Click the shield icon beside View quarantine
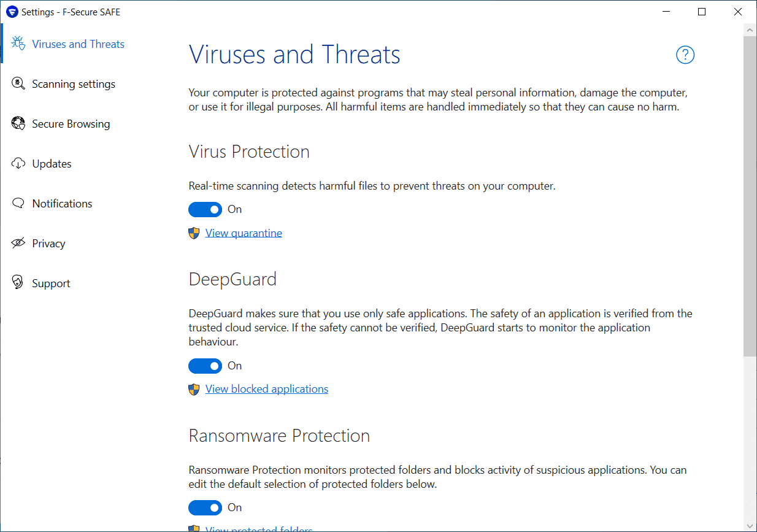This screenshot has width=757, height=532. click(x=194, y=233)
